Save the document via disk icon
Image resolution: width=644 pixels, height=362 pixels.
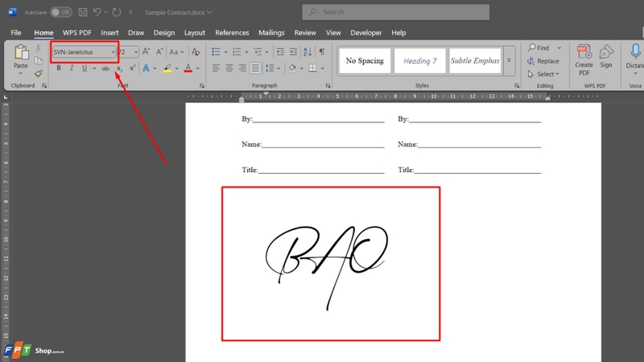tap(83, 12)
